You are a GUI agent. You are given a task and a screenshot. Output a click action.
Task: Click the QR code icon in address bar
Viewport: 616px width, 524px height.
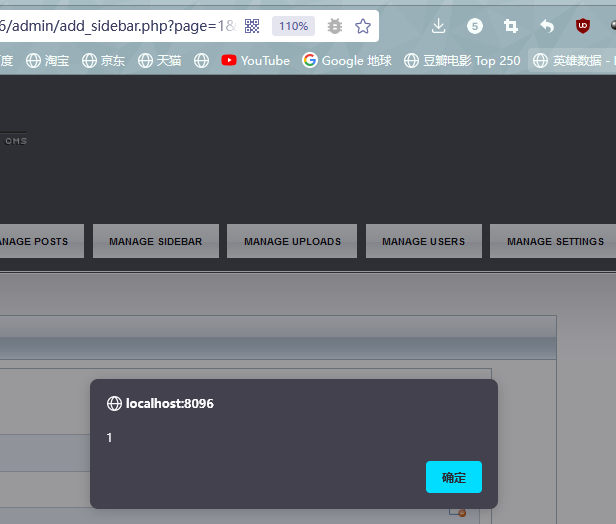[252, 26]
